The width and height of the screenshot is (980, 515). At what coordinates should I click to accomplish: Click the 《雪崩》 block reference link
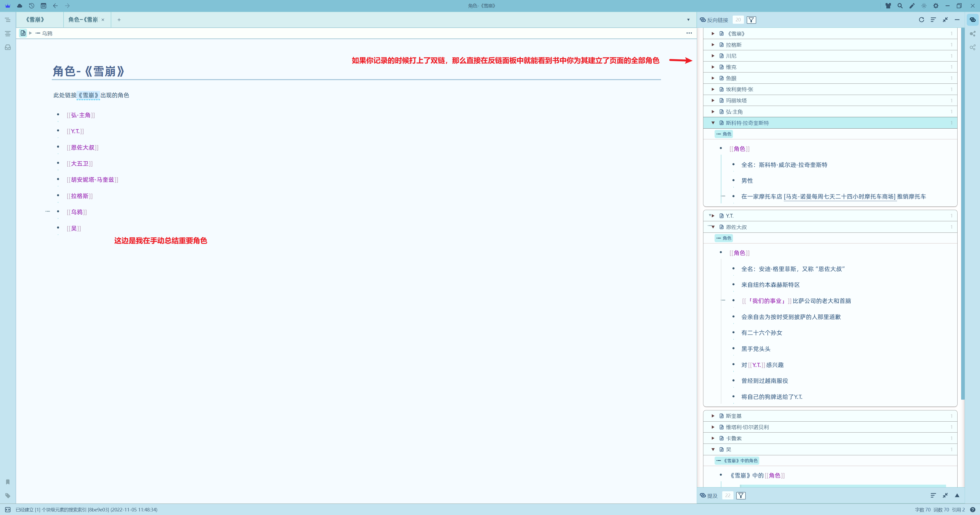tap(88, 95)
